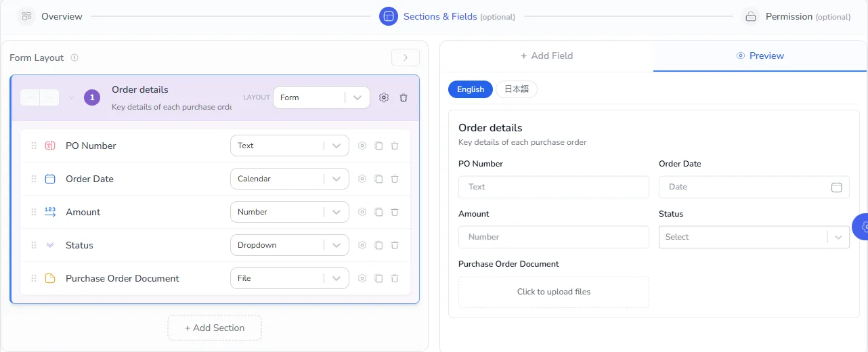This screenshot has height=352, width=868.
Task: Switch to the Add Field tab
Action: (x=546, y=56)
